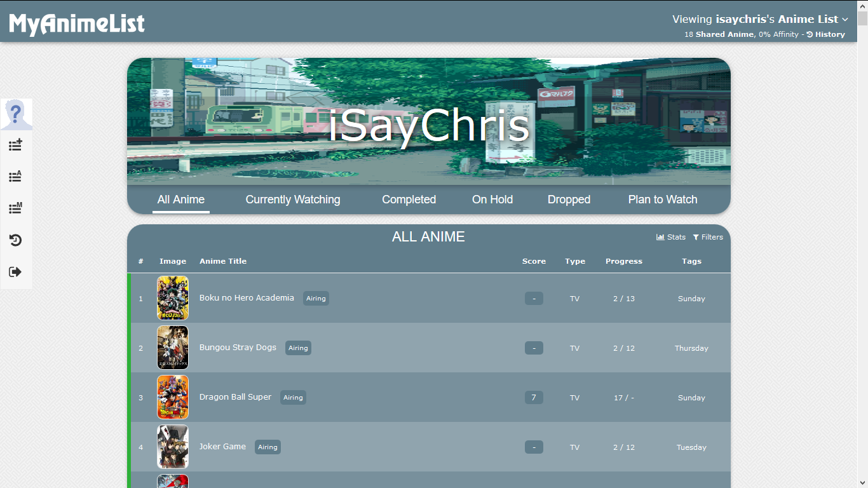This screenshot has width=868, height=488.
Task: Click the page's vertical scrollbar
Action: (862, 254)
